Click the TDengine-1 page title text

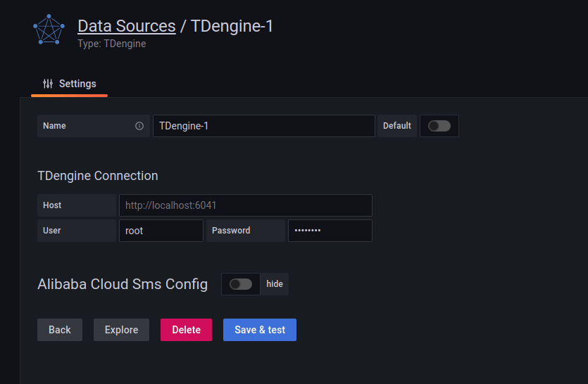232,26
